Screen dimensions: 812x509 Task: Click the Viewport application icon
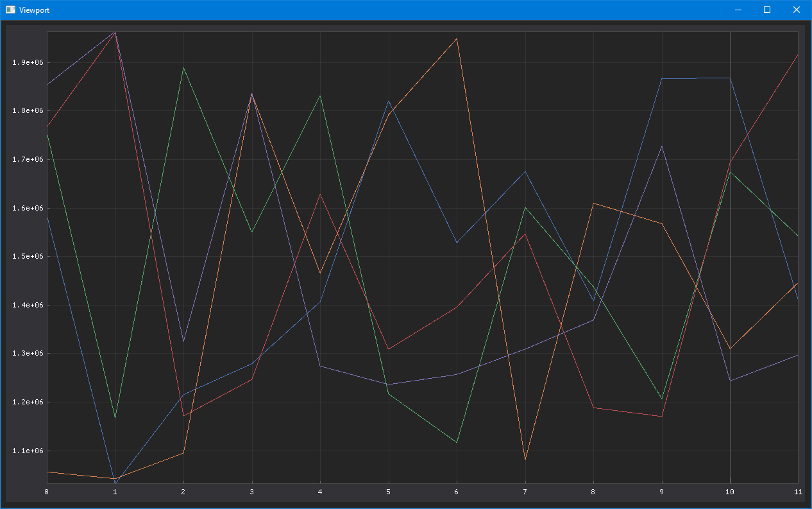click(x=10, y=10)
